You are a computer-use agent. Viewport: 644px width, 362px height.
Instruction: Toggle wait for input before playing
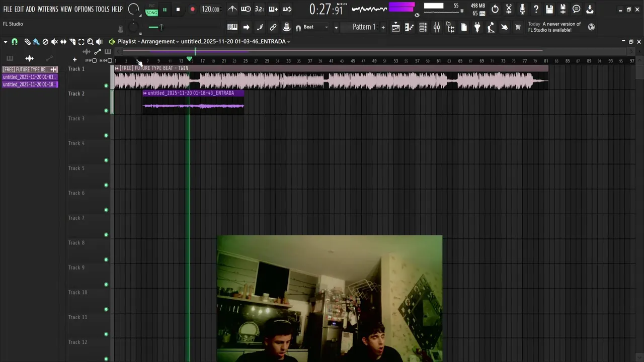(x=246, y=9)
